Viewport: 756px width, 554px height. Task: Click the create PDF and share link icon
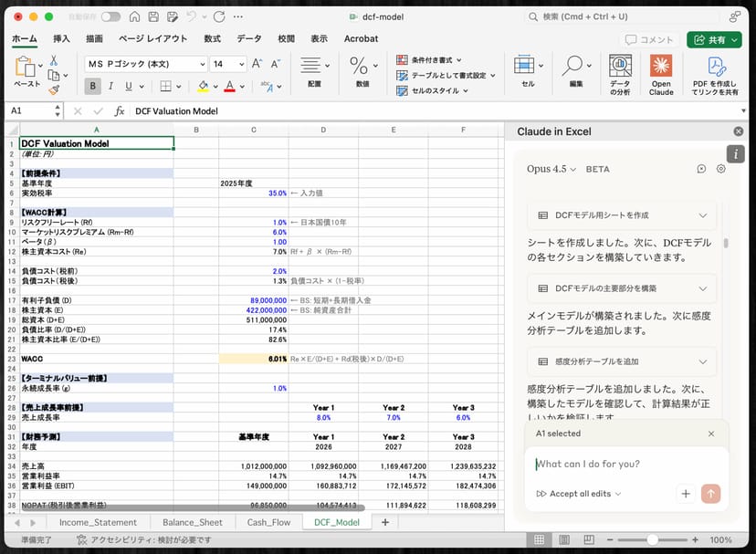pos(715,74)
